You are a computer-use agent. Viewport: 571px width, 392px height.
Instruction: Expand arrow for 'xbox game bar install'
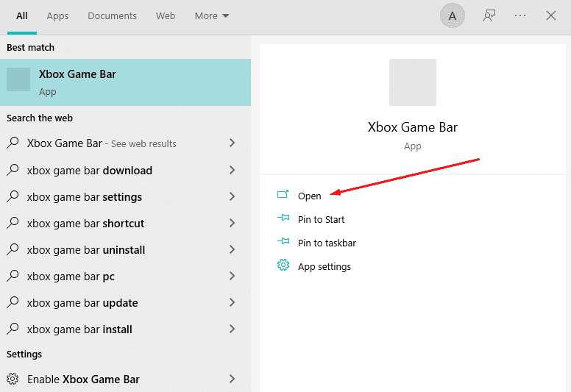(x=232, y=329)
